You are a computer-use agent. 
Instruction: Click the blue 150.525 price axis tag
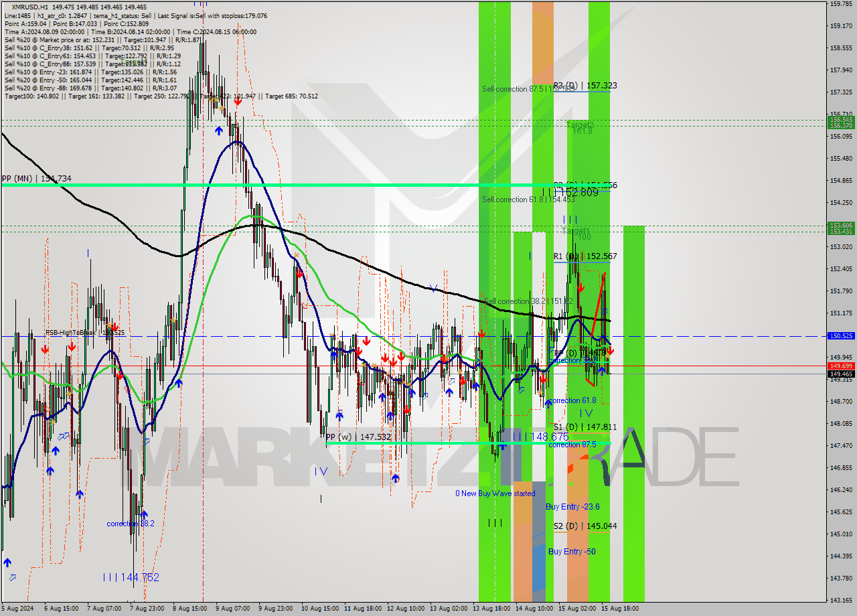841,336
